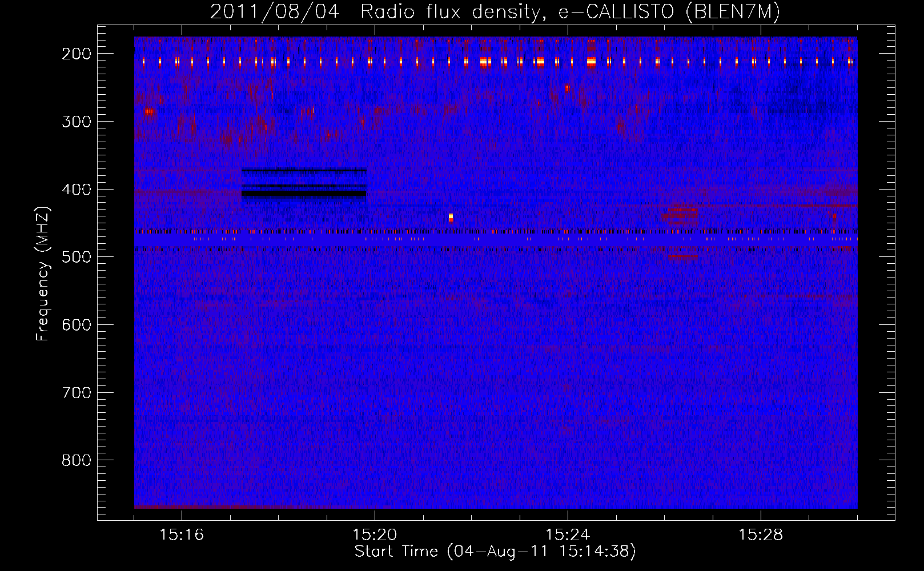This screenshot has height=571, width=924.
Task: Click the 300 frequency tick label
Action: click(77, 122)
